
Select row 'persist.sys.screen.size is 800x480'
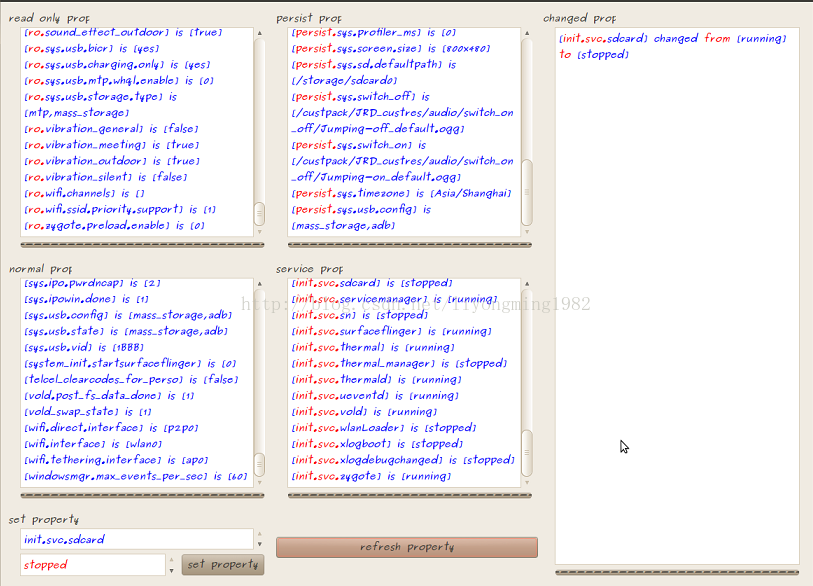point(391,49)
